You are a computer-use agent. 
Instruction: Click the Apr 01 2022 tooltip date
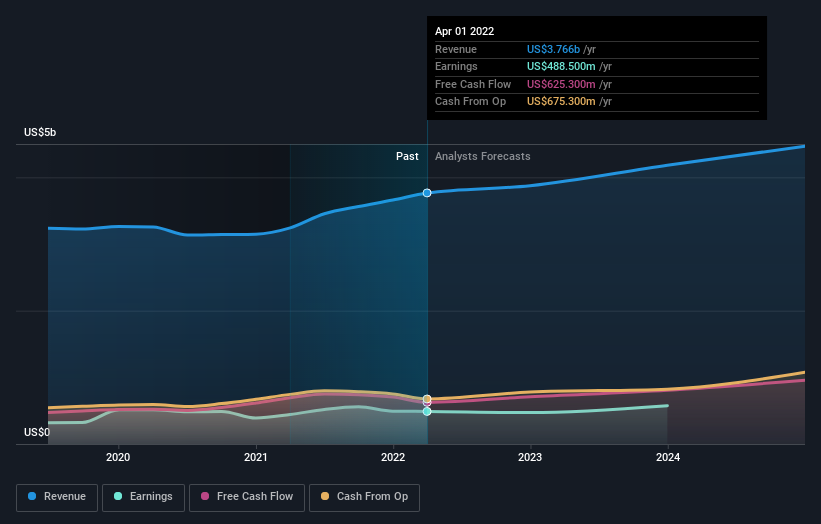(464, 31)
